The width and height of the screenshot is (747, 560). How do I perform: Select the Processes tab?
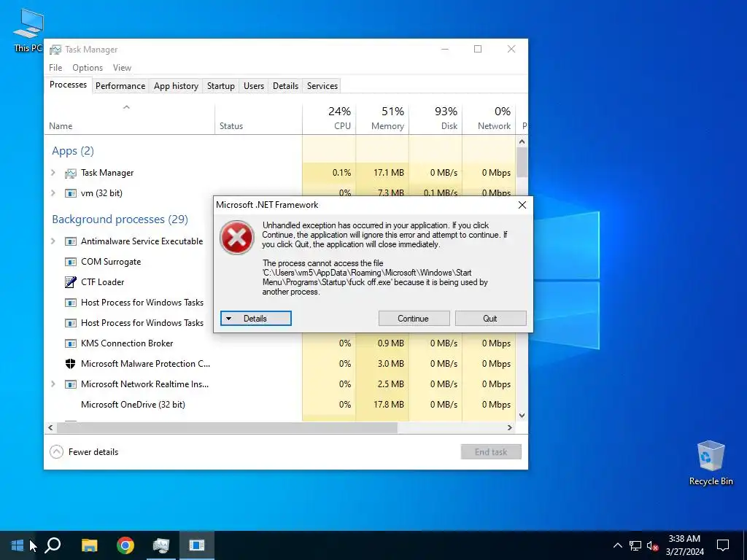[68, 85]
